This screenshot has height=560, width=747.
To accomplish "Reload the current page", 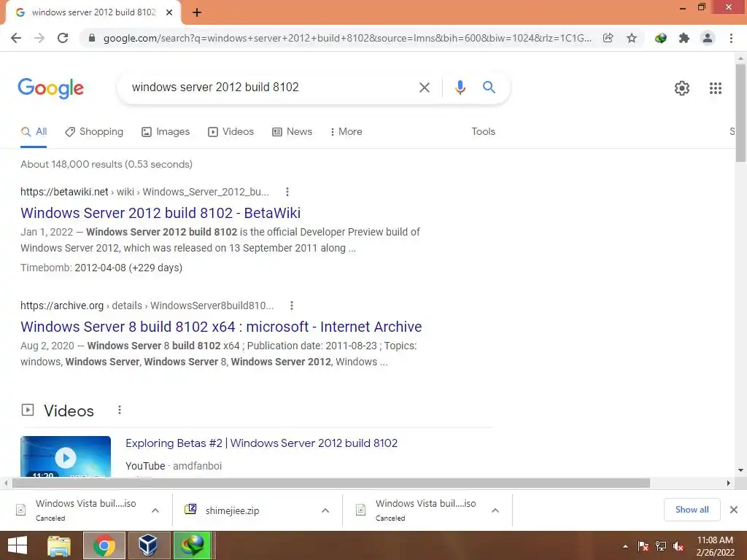I will (x=63, y=38).
